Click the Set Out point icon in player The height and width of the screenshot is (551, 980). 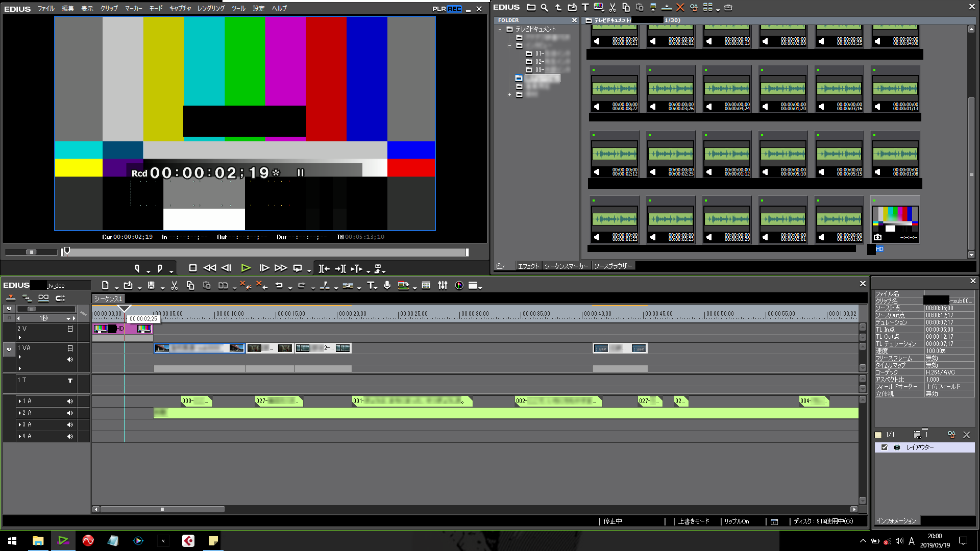(160, 268)
